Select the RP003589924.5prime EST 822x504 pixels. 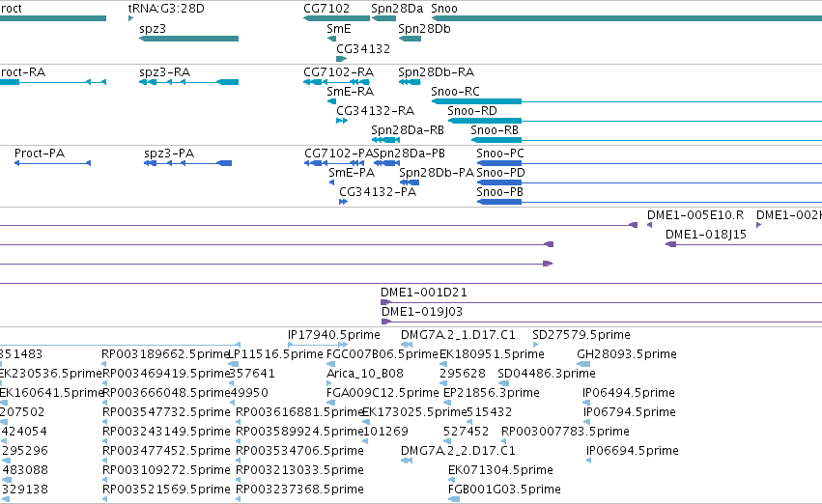pyautogui.click(x=238, y=441)
